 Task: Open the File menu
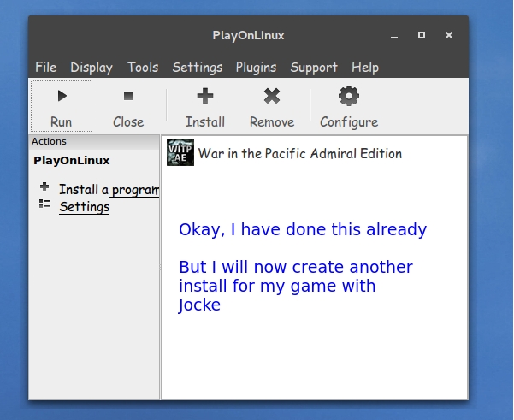pos(46,68)
